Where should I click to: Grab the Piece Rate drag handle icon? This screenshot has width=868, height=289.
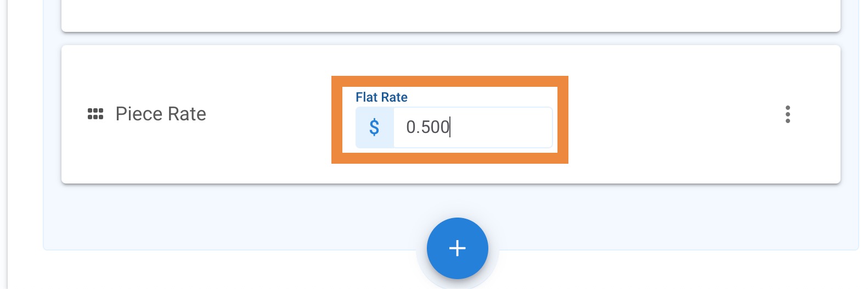tap(95, 114)
